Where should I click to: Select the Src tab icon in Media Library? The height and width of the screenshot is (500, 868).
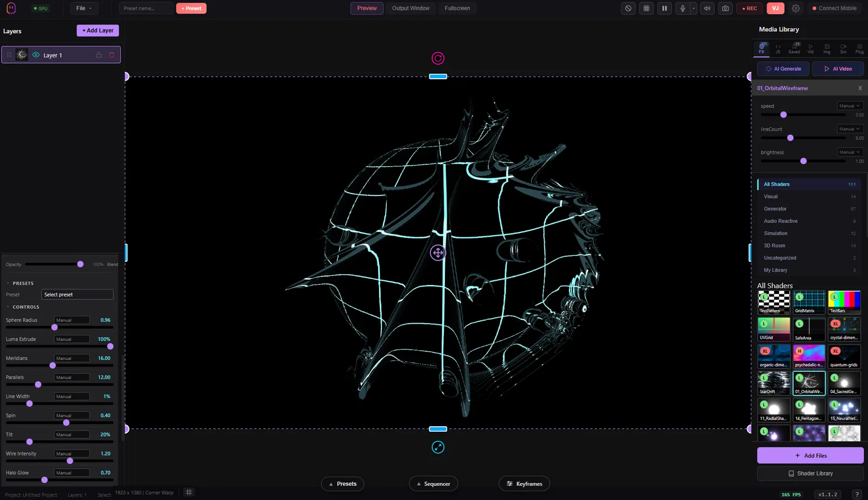(x=843, y=48)
